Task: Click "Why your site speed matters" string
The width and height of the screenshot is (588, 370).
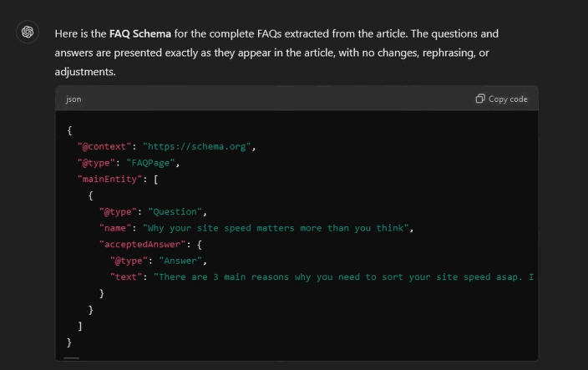Action: [276, 228]
